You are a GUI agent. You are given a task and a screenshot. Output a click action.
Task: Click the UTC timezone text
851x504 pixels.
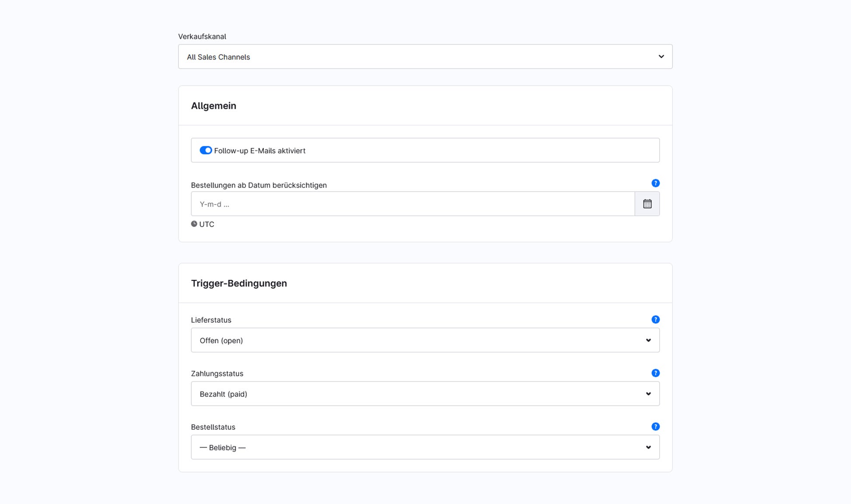pyautogui.click(x=207, y=224)
